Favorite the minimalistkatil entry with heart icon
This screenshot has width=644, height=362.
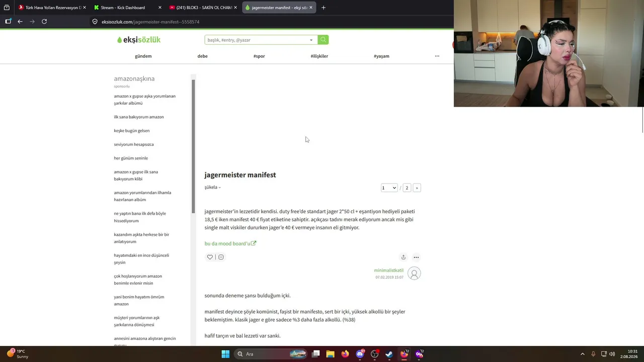click(210, 257)
